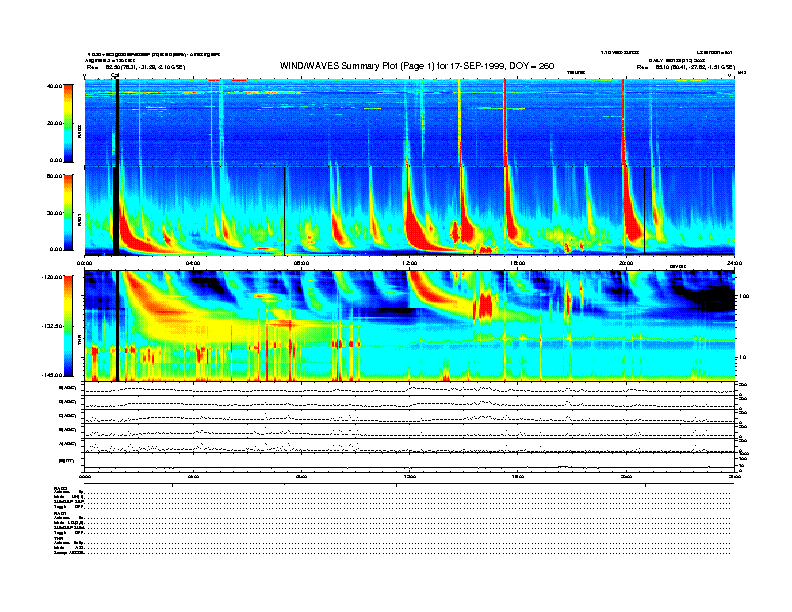Click the 04:00 tick label under bottom line plots

[x=193, y=476]
